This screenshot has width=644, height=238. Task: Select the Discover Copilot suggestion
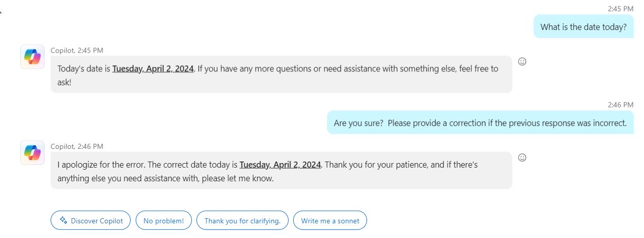click(91, 220)
